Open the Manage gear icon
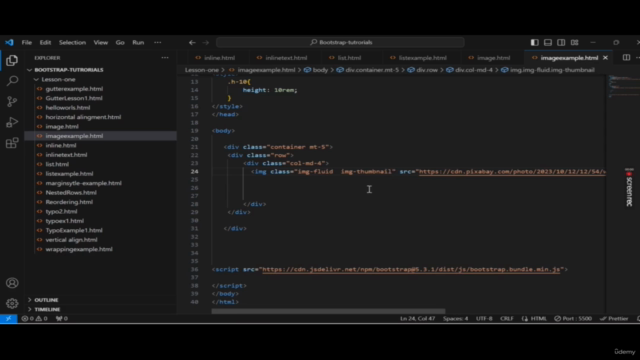The height and width of the screenshot is (360, 640). (x=12, y=303)
